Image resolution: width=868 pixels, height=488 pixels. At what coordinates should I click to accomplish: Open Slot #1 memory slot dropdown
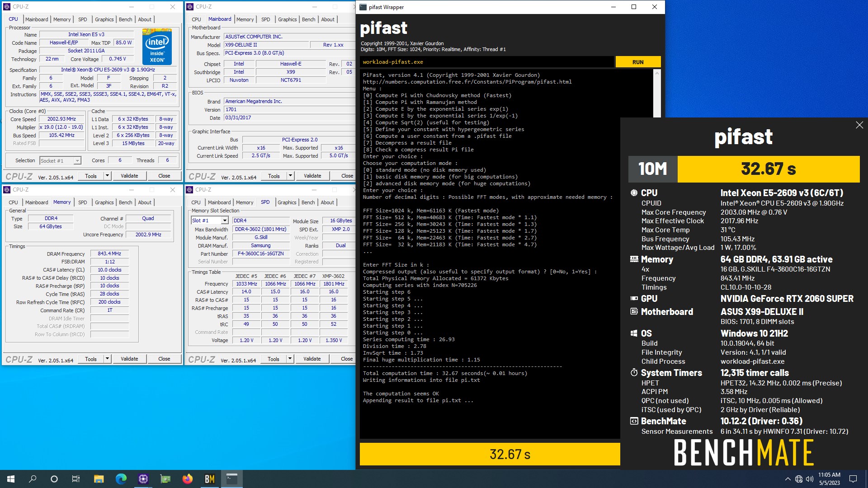tap(224, 221)
